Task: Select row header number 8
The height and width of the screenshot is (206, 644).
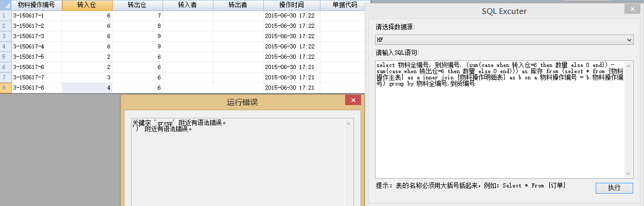Action: 5,88
